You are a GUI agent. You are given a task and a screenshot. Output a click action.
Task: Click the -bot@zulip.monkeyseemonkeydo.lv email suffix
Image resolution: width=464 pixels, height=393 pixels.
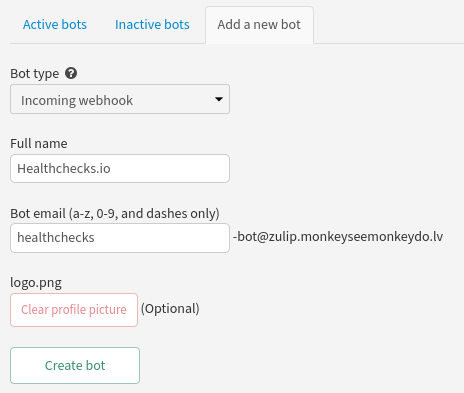click(x=338, y=237)
